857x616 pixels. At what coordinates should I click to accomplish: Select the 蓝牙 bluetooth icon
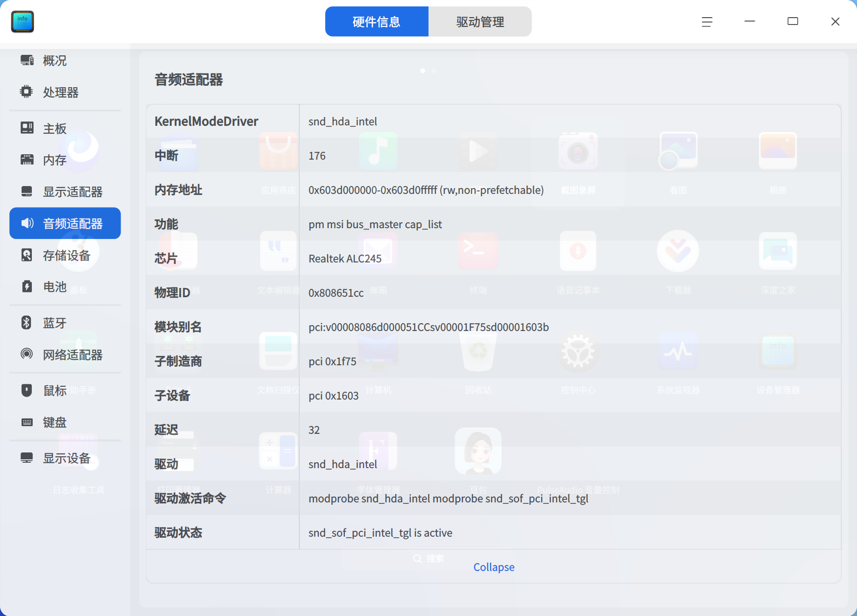[x=26, y=322]
